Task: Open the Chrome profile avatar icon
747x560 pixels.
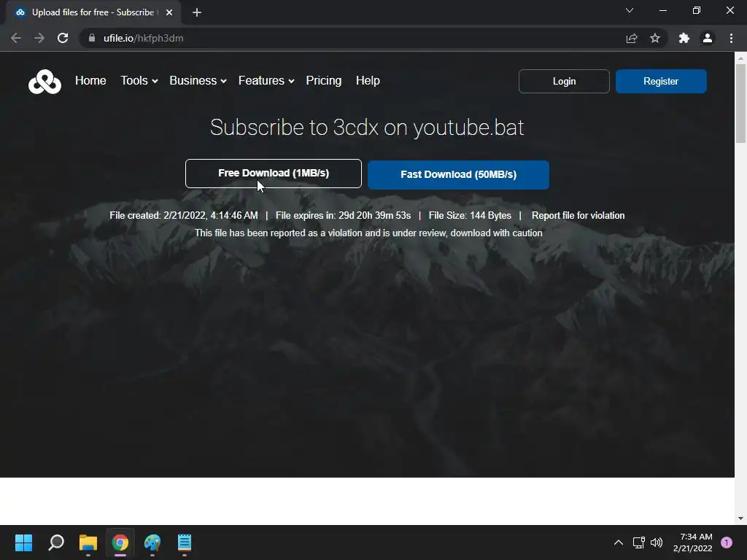Action: pos(708,38)
